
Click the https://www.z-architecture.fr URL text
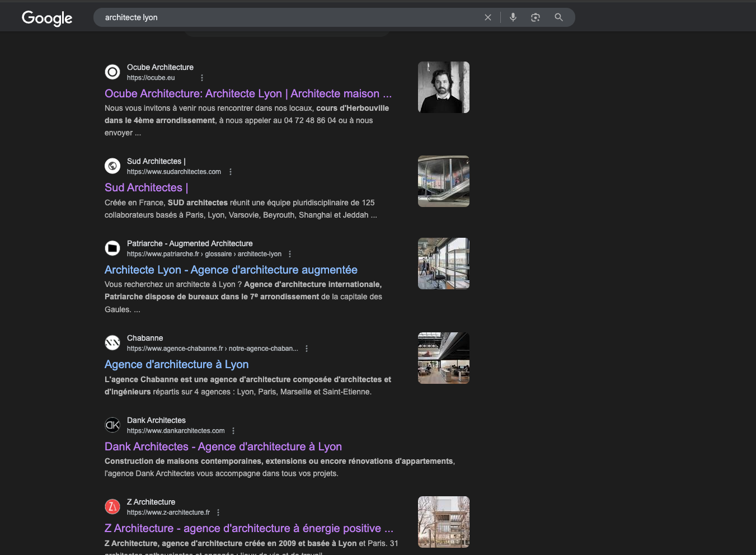click(x=168, y=512)
